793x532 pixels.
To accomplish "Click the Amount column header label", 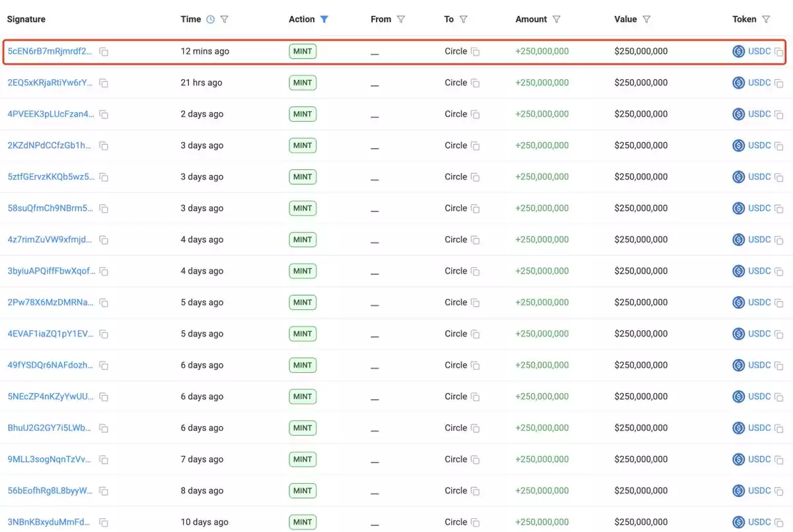I will [x=531, y=19].
